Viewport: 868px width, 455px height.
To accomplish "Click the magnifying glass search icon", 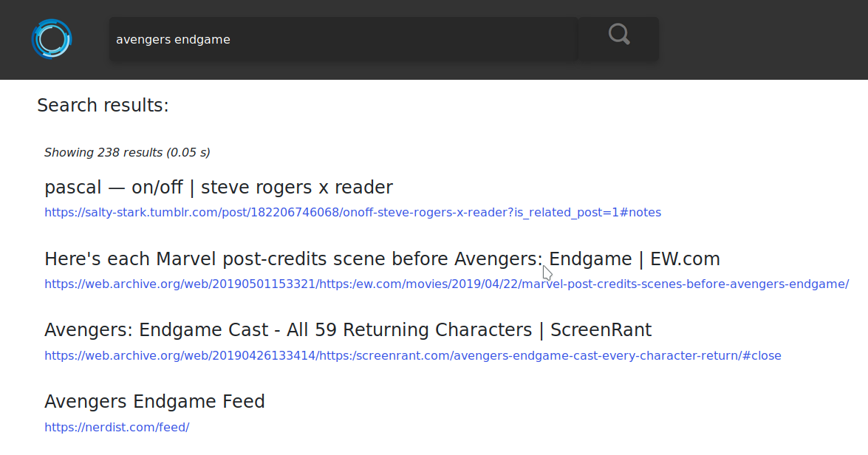I will [x=618, y=35].
